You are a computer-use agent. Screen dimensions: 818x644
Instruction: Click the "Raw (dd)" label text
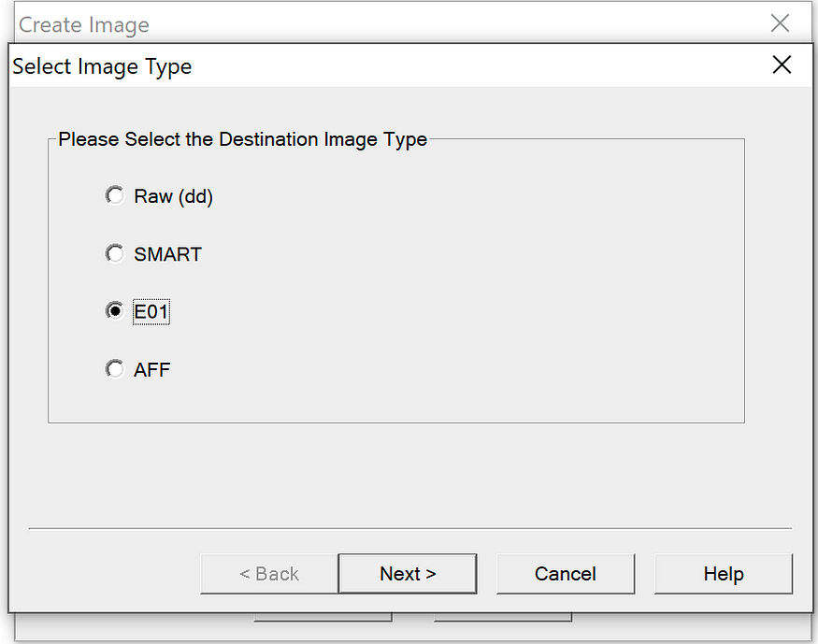tap(173, 196)
